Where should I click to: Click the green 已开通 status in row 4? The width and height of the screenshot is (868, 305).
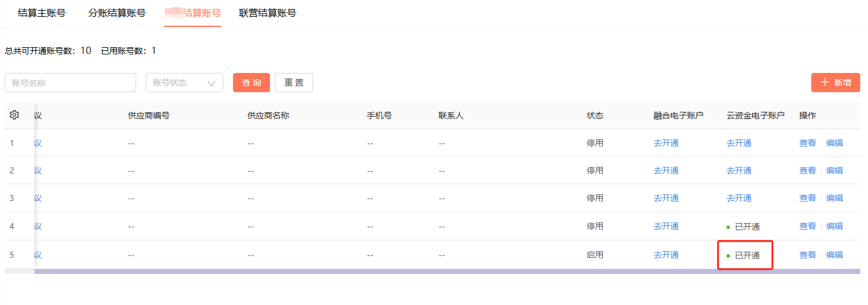tap(743, 227)
